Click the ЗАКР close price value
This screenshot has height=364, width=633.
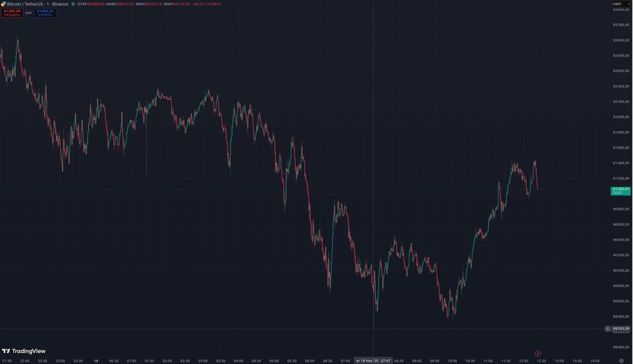pos(181,4)
